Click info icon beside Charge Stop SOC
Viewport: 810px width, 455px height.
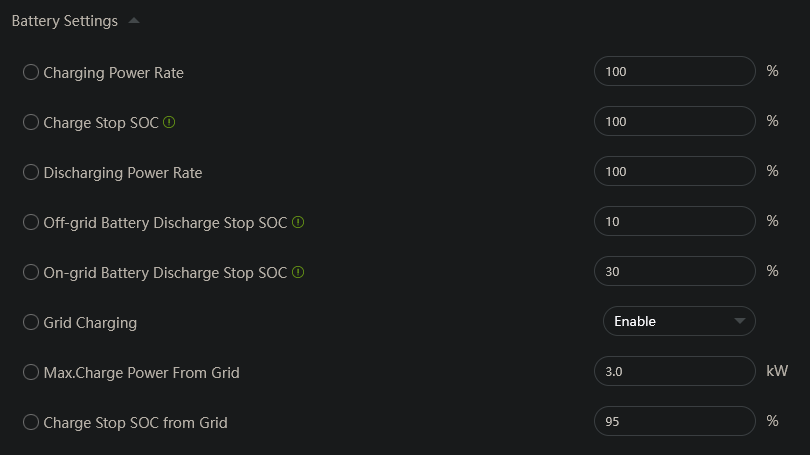pos(169,122)
